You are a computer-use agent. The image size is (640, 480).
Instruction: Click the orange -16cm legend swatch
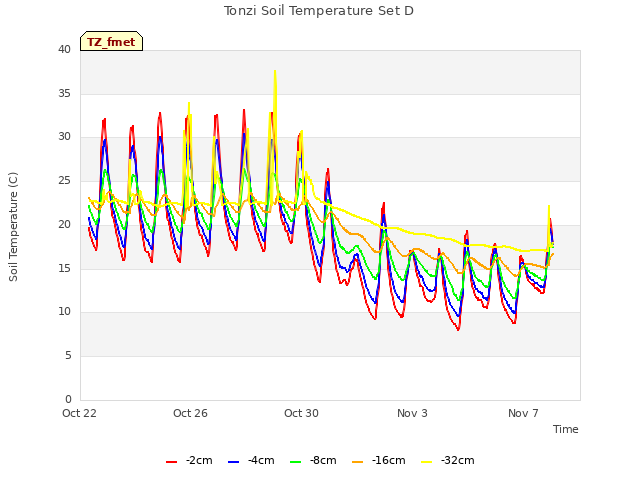tap(358, 462)
